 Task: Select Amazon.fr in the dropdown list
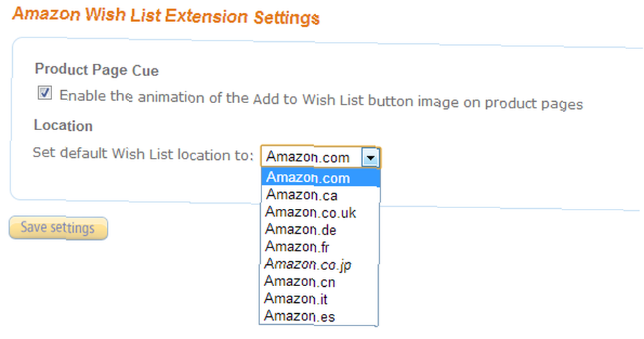pos(319,247)
